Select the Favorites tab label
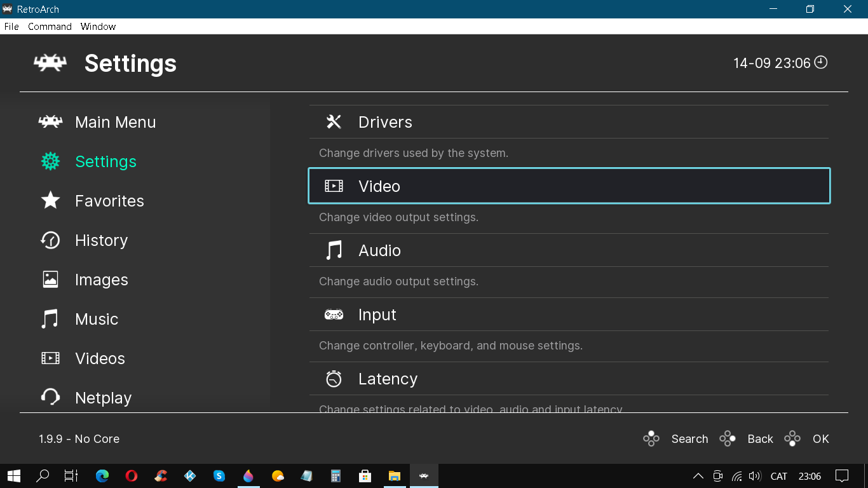The image size is (868, 488). pyautogui.click(x=109, y=201)
